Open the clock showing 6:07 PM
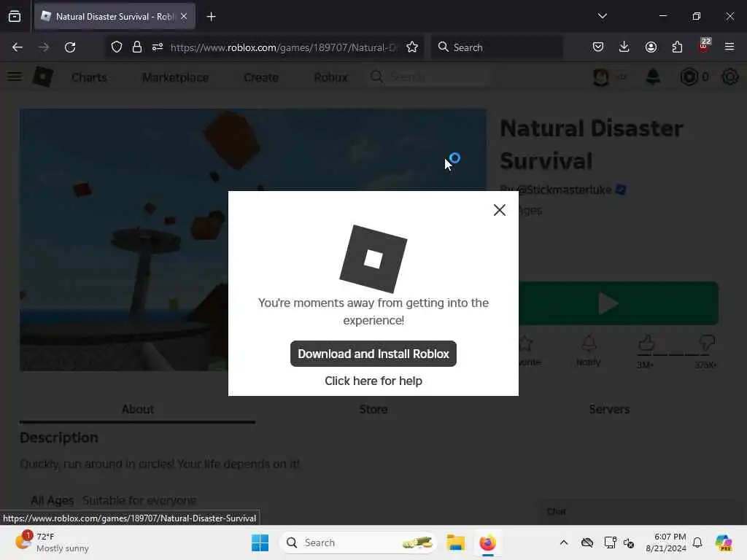This screenshot has width=747, height=560. [x=665, y=542]
